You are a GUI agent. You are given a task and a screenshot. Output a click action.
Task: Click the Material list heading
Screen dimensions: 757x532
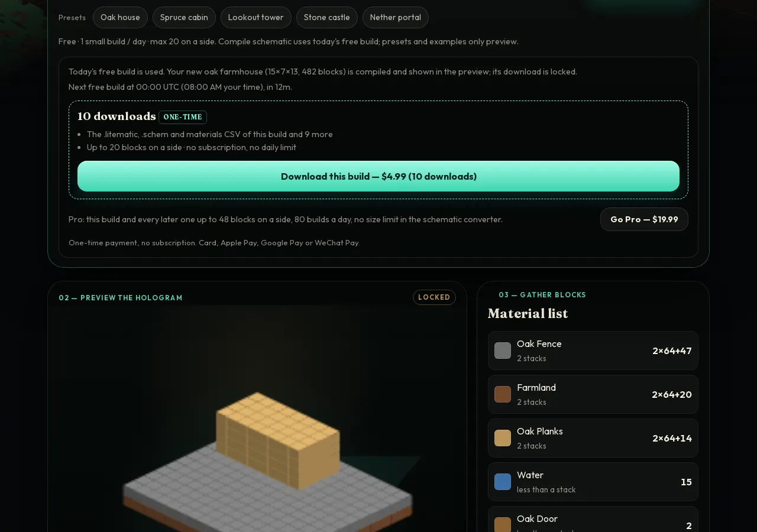tap(528, 313)
